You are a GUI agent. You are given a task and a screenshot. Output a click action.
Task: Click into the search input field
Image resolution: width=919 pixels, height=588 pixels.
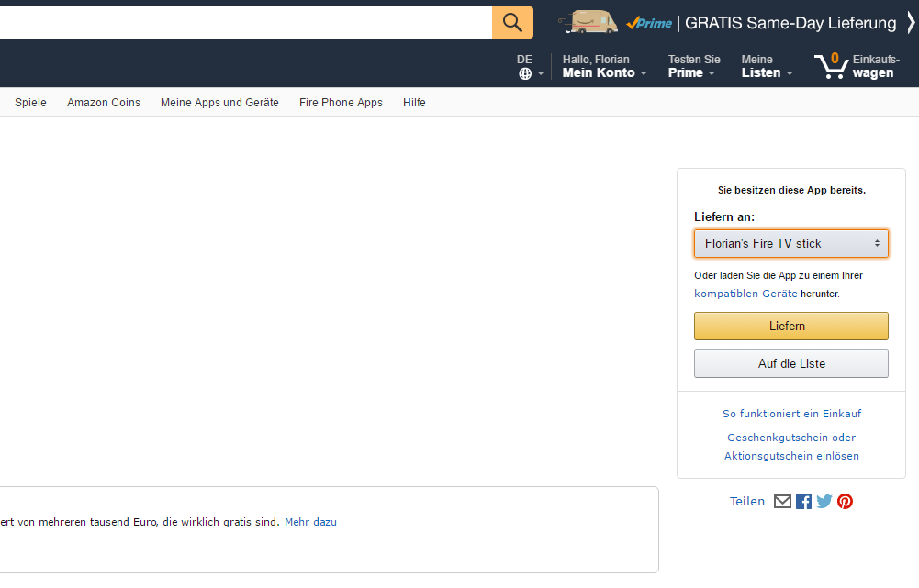coord(246,22)
